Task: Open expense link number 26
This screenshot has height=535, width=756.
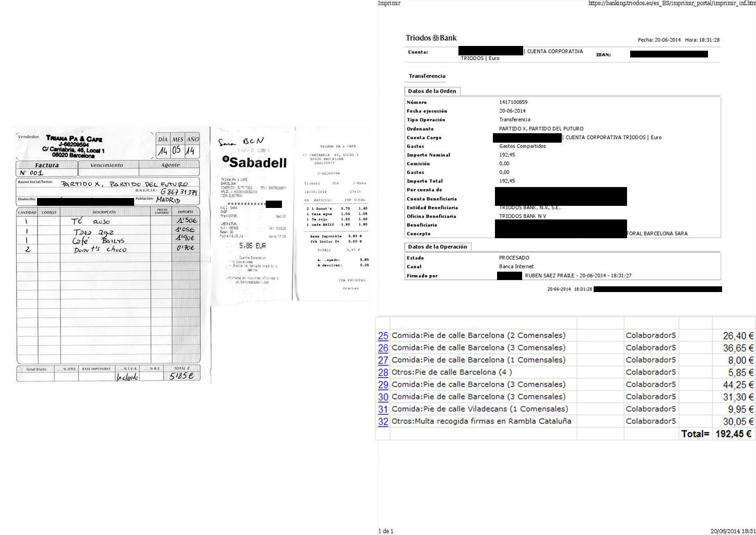Action: point(383,348)
